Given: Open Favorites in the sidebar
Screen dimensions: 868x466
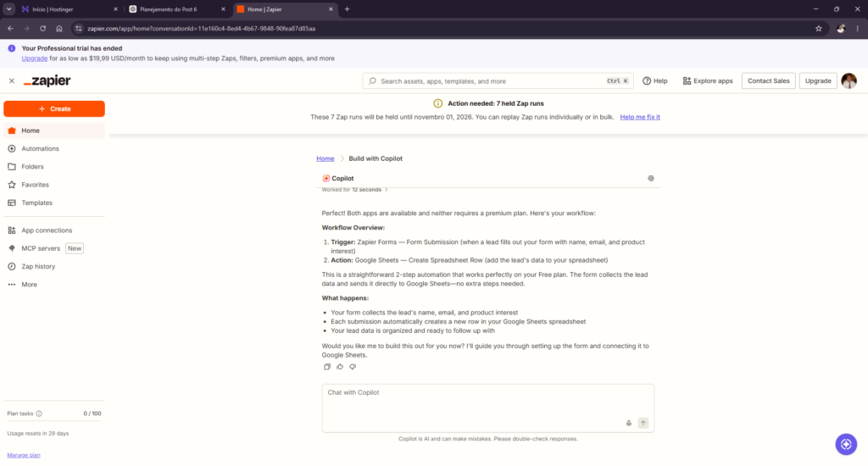Looking at the screenshot, I should (54, 185).
